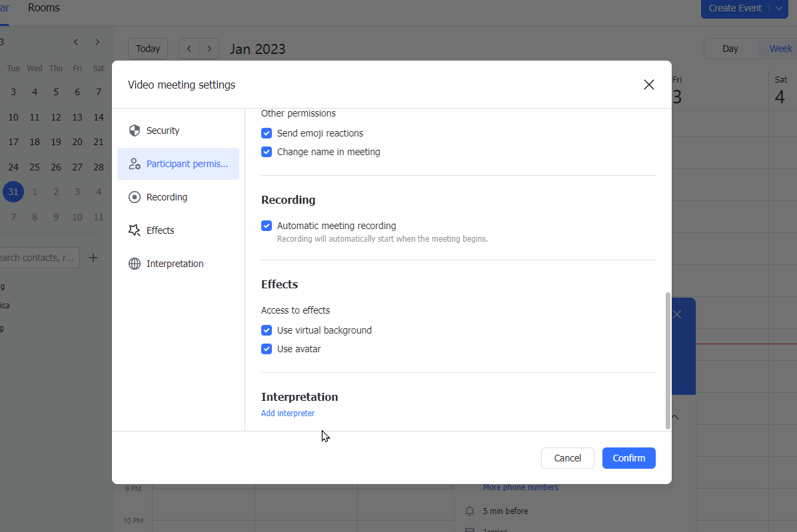Viewport: 797px width, 532px height.
Task: Switch to the Day view tab
Action: coord(730,49)
